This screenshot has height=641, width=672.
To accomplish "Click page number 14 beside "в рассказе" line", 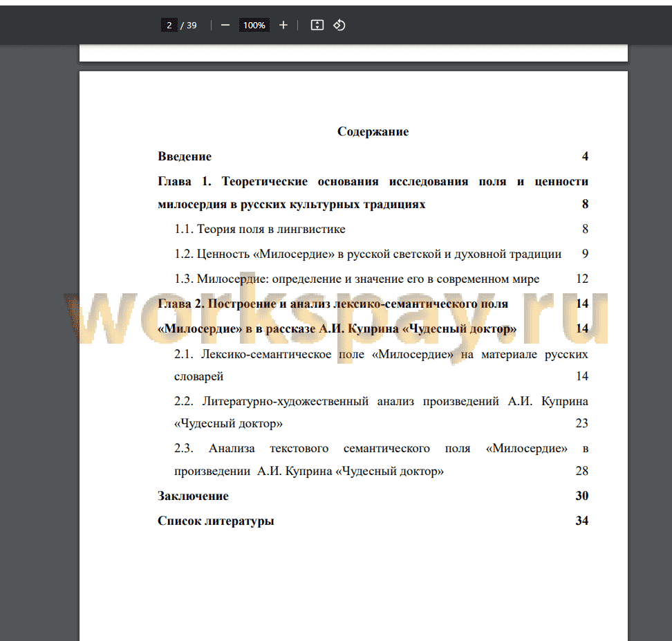I will [x=582, y=328].
